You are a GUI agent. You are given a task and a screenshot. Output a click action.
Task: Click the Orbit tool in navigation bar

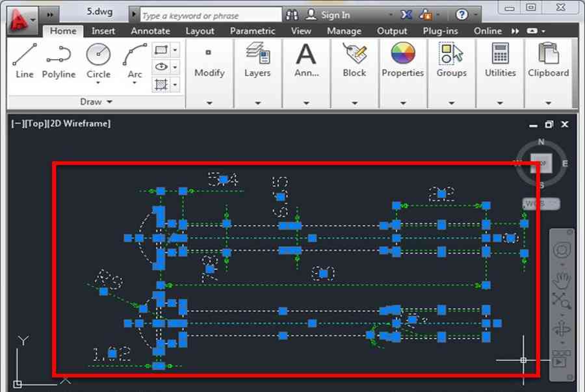coord(561,330)
